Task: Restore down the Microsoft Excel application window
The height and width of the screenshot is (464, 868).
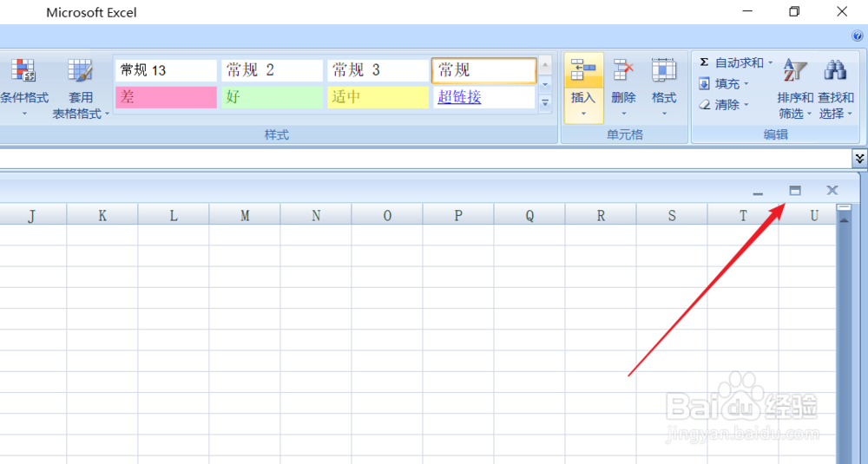Action: 794,11
